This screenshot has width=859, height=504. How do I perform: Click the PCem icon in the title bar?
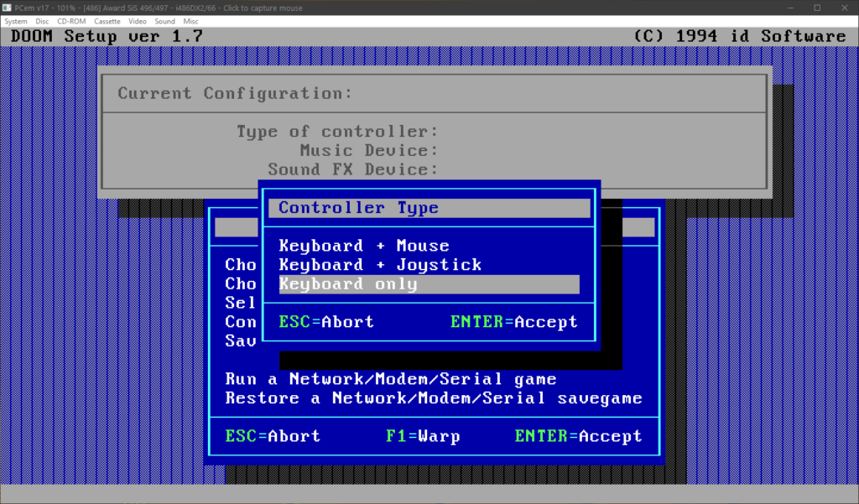[x=8, y=8]
